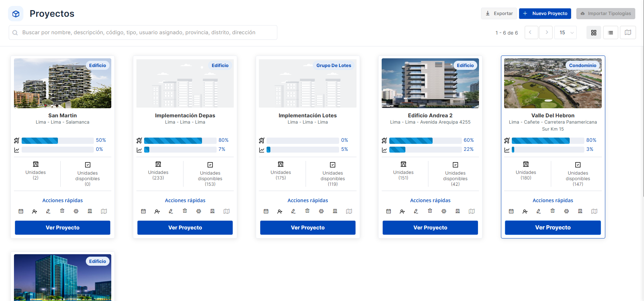Screen dimensions: 644x301
Task: Click the Edificio Andrea 2 building thumbnail
Action: pyautogui.click(x=430, y=83)
